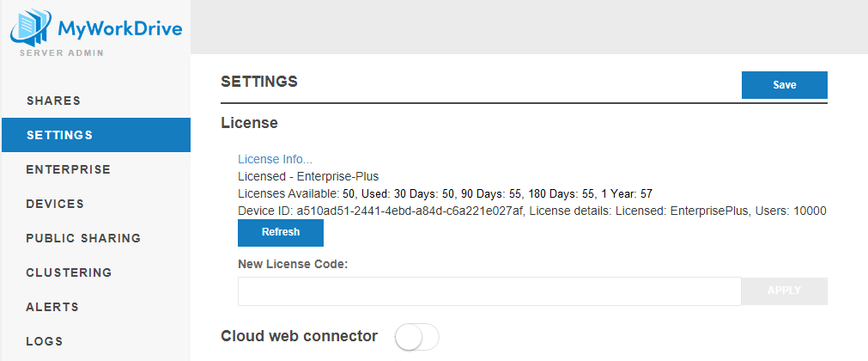Navigate to Public Sharing
868x361 pixels.
(x=83, y=238)
